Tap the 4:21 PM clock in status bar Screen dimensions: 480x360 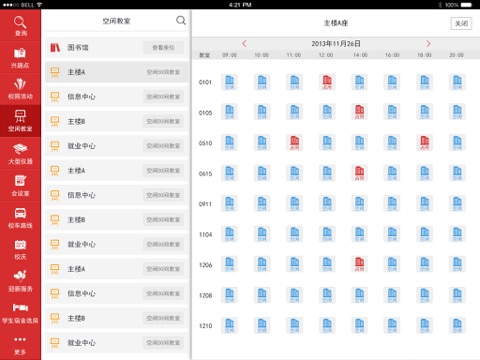coord(240,5)
